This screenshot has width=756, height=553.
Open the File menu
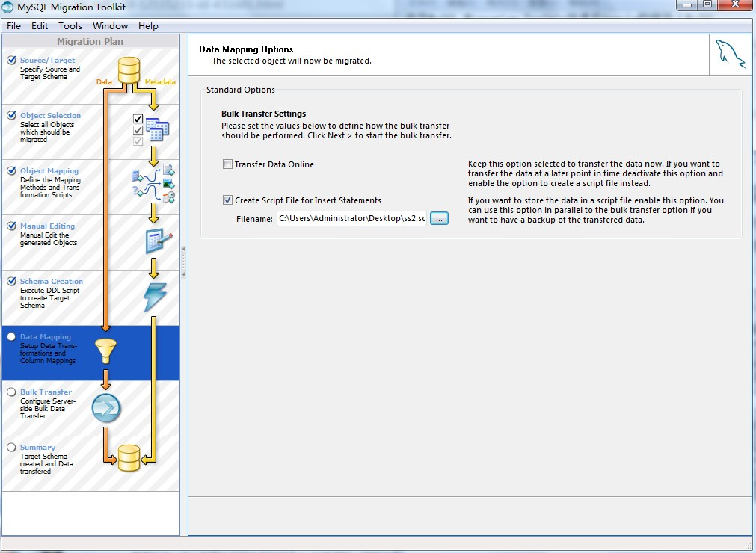(x=13, y=26)
